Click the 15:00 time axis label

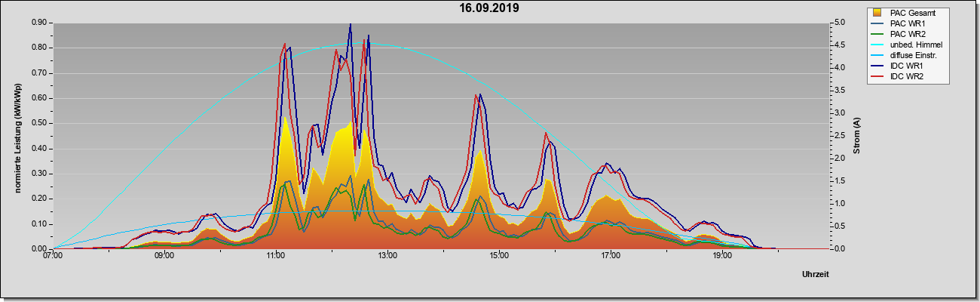click(499, 256)
